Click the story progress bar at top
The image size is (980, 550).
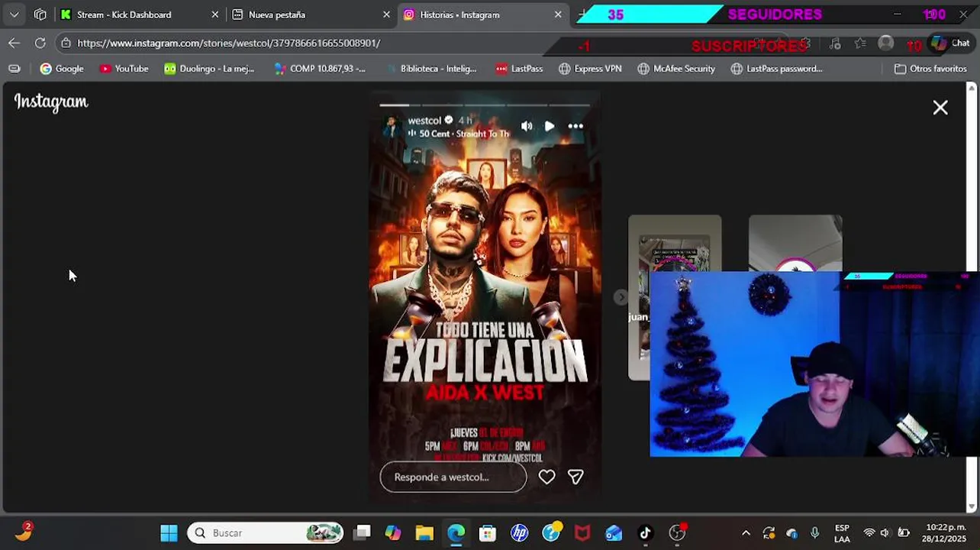(485, 105)
